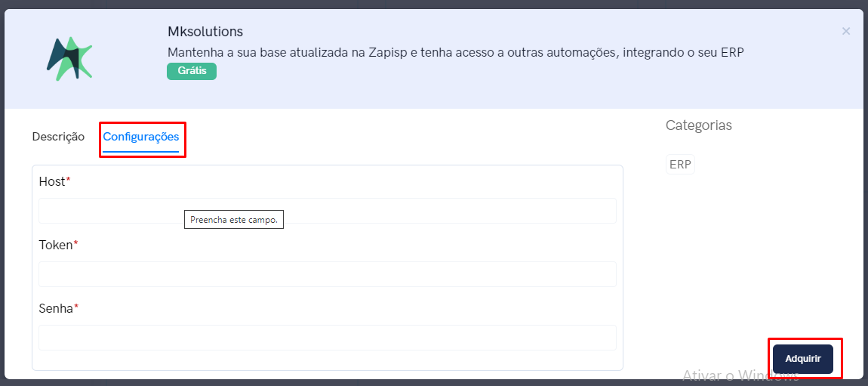Screen dimensions: 868x386
Task: Select the Senha password field
Action: [327, 337]
